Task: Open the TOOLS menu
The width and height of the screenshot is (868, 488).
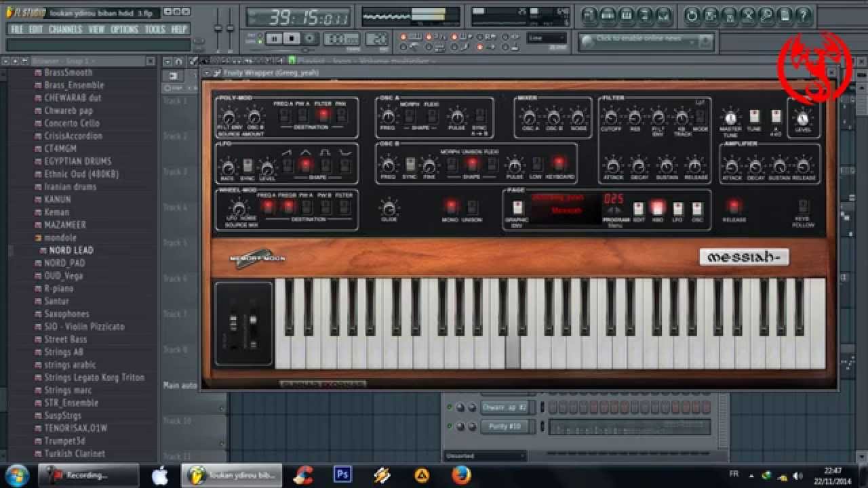Action: (x=155, y=29)
